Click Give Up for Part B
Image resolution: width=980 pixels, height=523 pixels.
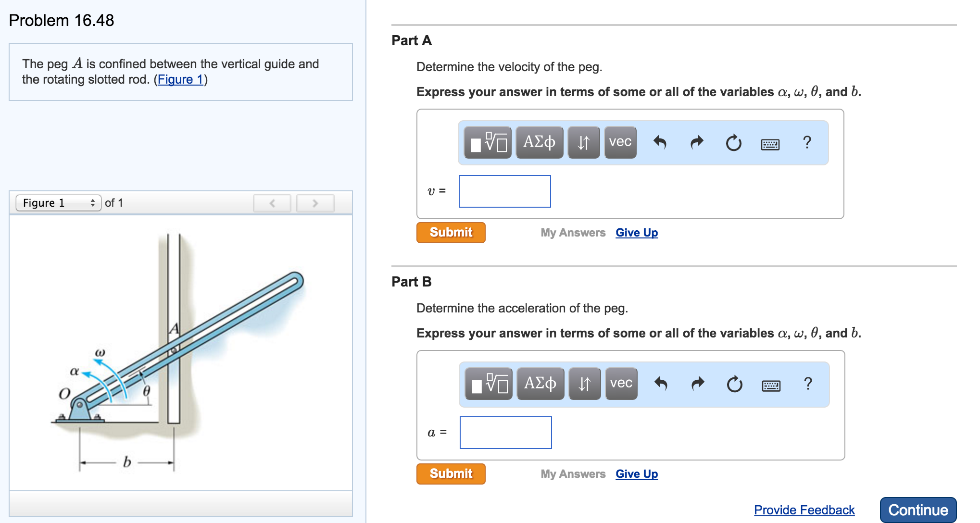636,473
